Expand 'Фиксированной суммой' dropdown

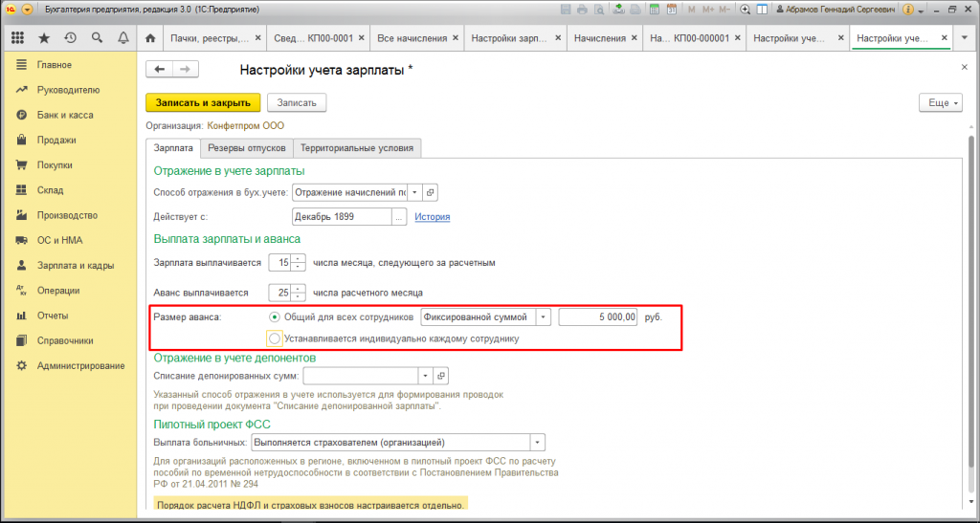click(x=544, y=316)
